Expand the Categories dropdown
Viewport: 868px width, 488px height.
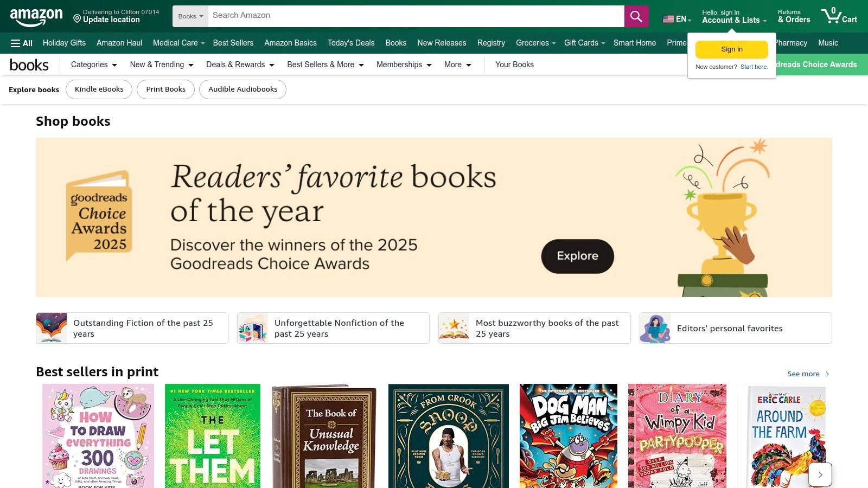93,65
